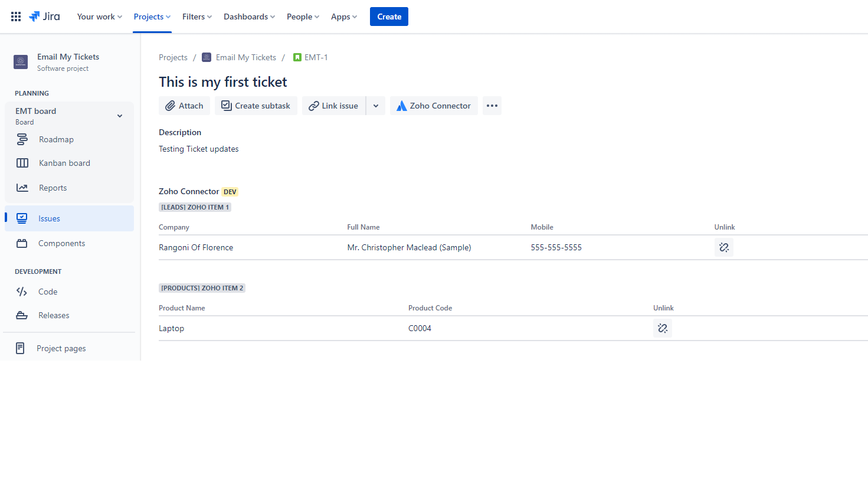Click the Kanban board icon
This screenshot has width=868, height=494.
22,163
